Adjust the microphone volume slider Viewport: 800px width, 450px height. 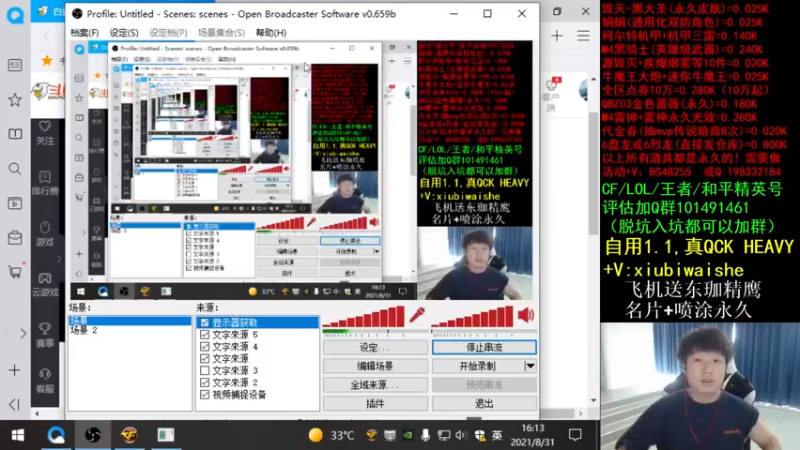coord(365,317)
